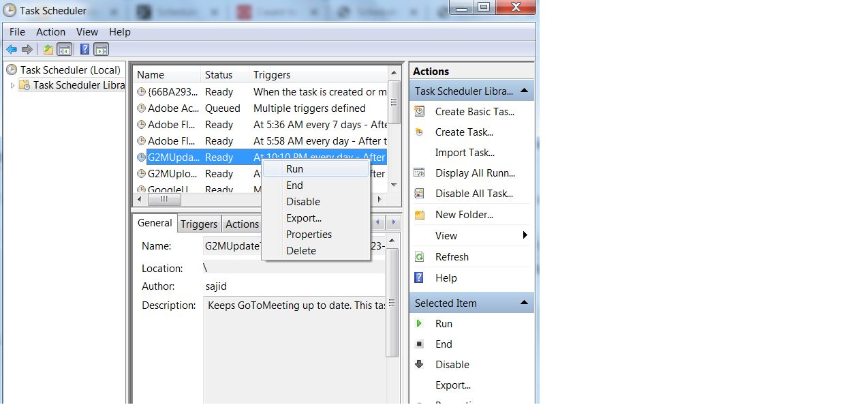
Task: Choose Delete from the context menu
Action: (x=316, y=251)
